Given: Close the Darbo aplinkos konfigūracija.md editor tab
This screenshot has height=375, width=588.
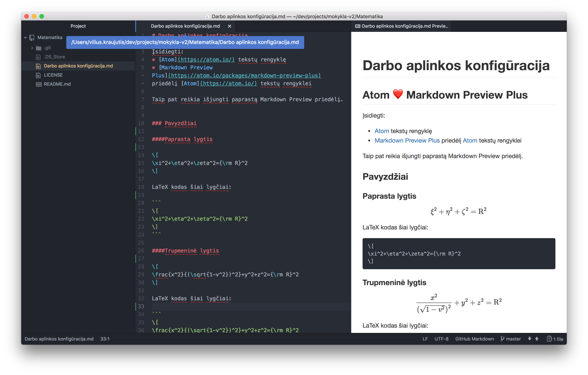Looking at the screenshot, I should (x=230, y=26).
